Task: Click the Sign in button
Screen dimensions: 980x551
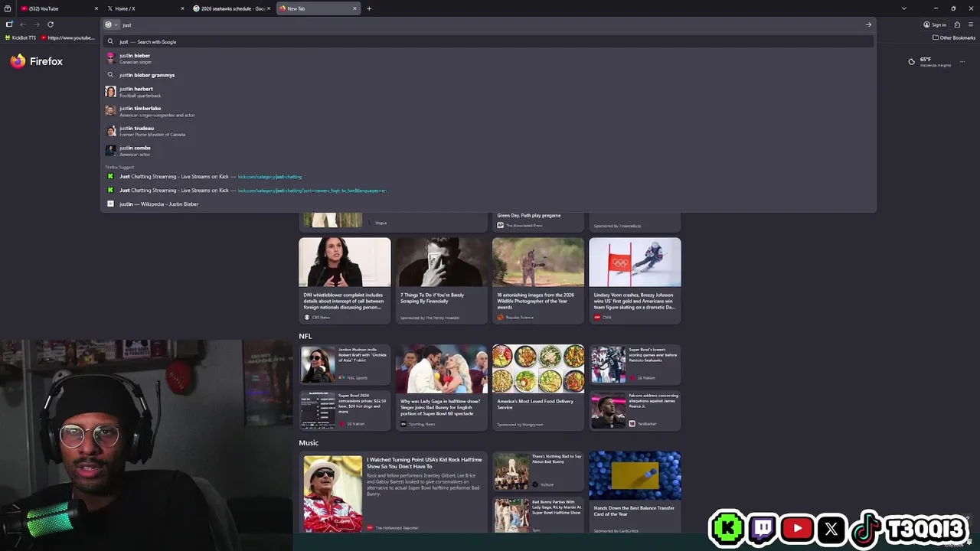Action: tap(934, 24)
